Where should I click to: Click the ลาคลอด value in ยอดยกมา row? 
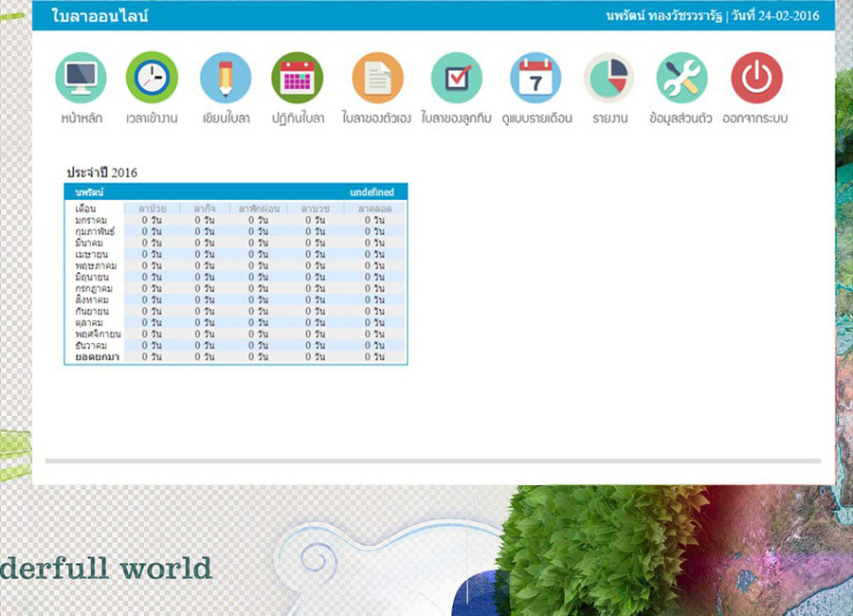pos(374,357)
